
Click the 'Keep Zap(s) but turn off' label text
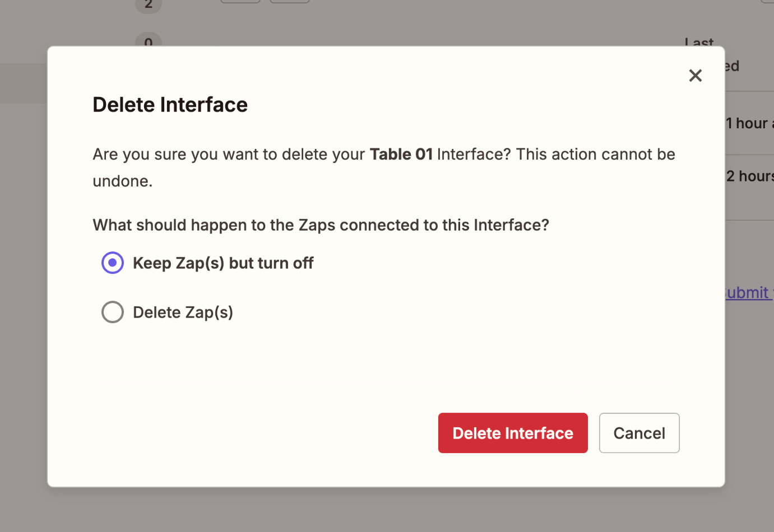[223, 263]
